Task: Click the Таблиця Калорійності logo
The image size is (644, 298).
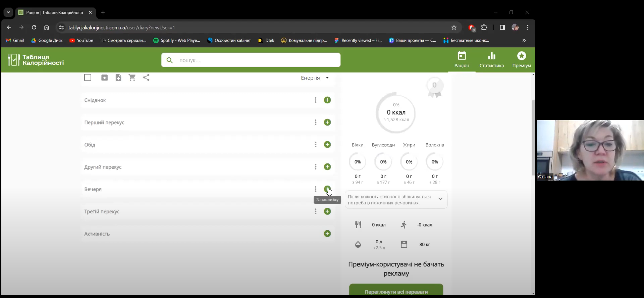Action: coord(36,60)
